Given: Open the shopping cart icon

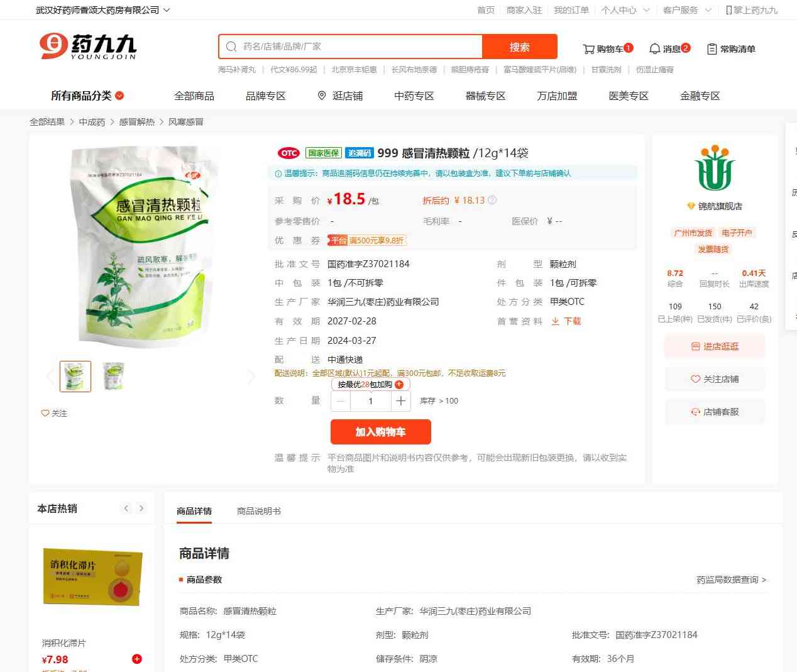Looking at the screenshot, I should (x=589, y=49).
